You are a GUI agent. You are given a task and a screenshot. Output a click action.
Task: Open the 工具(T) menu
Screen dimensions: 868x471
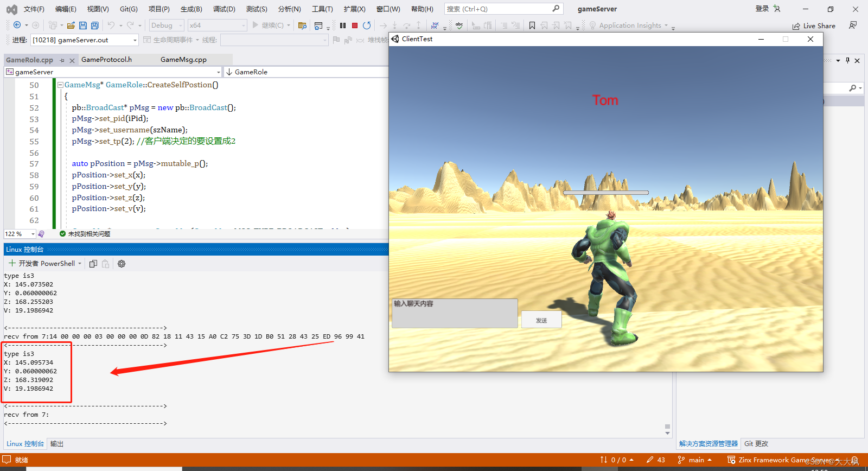322,9
